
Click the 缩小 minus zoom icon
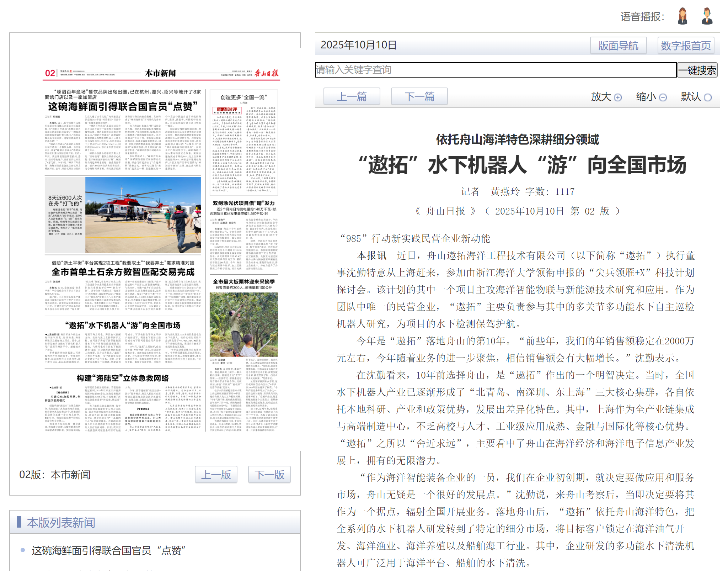[x=663, y=97]
